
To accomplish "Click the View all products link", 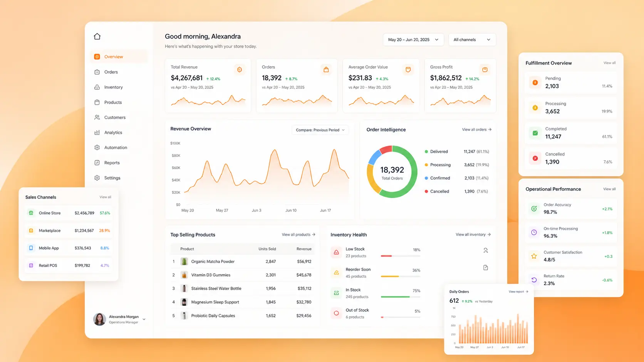I will [299, 235].
